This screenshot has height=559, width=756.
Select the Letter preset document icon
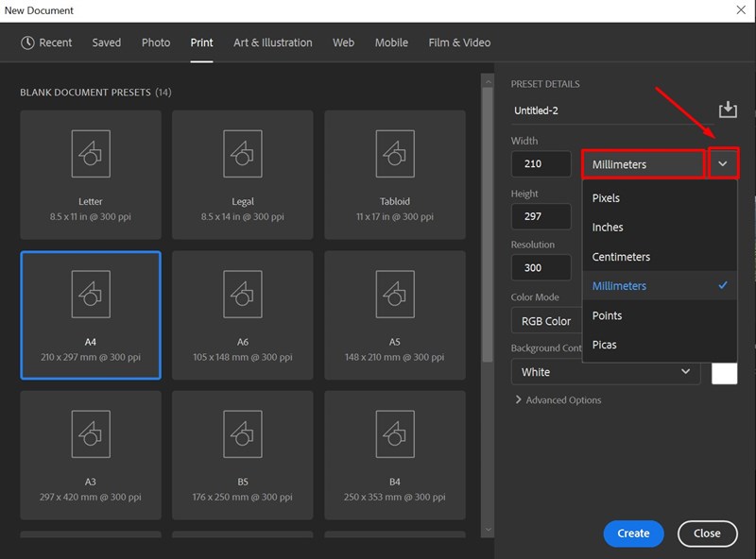point(91,152)
